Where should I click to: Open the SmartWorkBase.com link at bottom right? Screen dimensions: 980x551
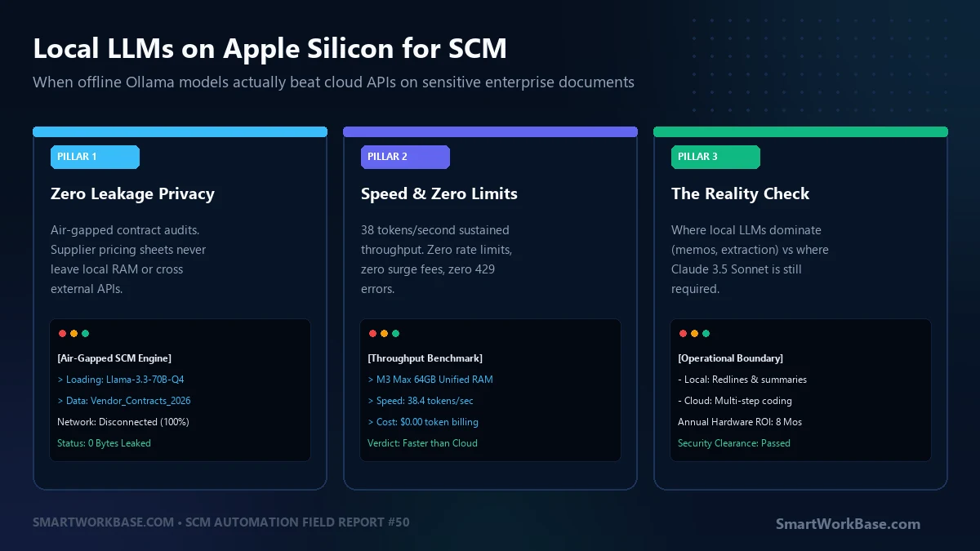848,524
